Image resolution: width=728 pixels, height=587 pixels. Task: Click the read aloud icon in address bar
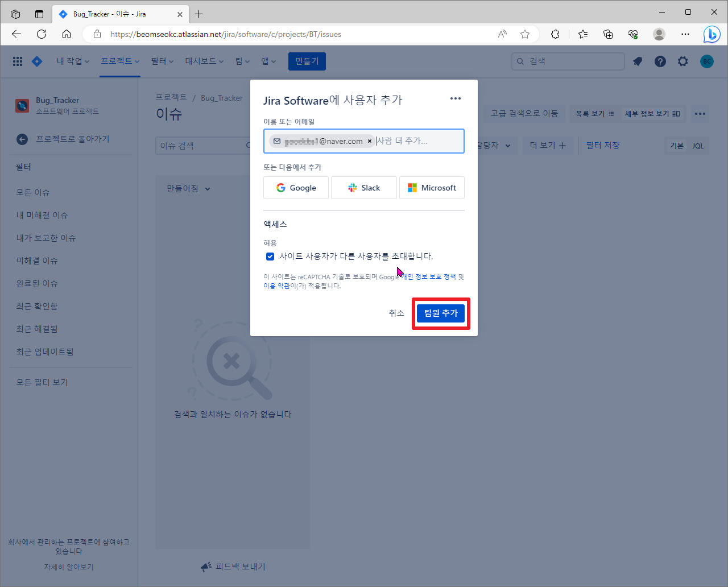coord(502,34)
